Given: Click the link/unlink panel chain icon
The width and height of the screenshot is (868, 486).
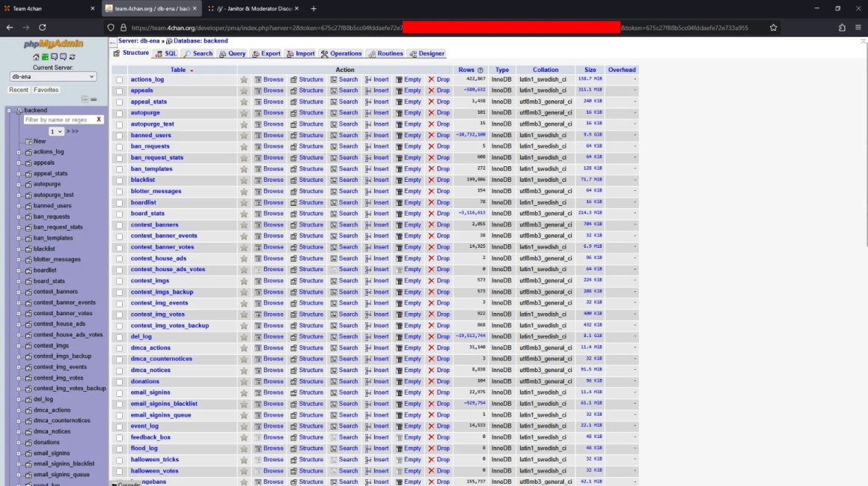Looking at the screenshot, I should [x=94, y=99].
